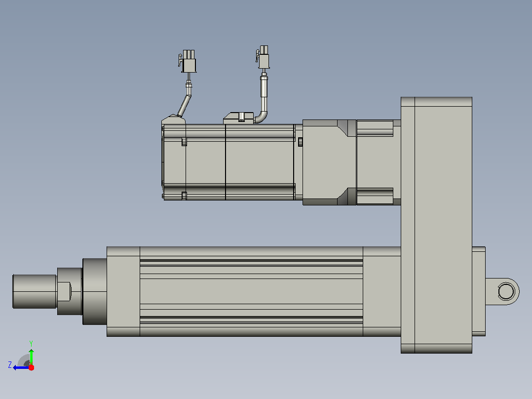Screen dimensions: 532x399
Task: Select the actuator's extended rod end tip
Action: [34, 291]
